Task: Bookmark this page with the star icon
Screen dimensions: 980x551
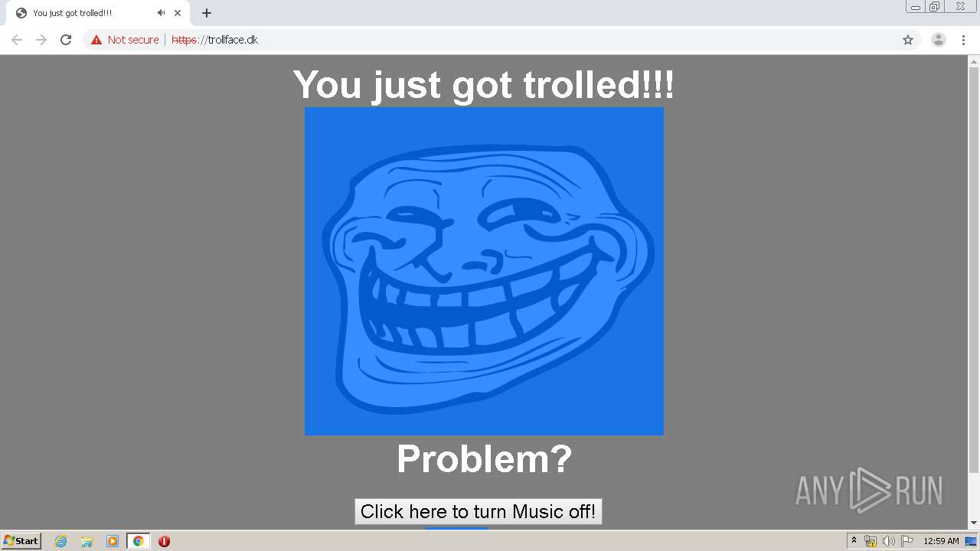Action: (908, 40)
